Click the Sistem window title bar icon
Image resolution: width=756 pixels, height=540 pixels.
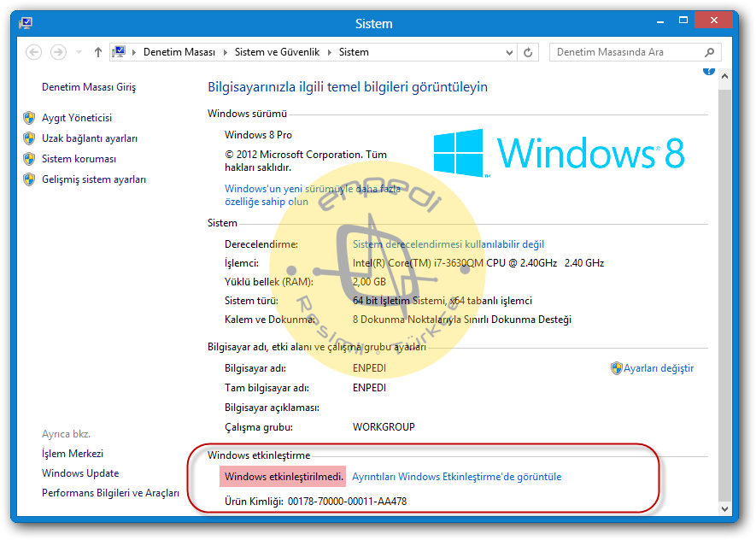(26, 23)
